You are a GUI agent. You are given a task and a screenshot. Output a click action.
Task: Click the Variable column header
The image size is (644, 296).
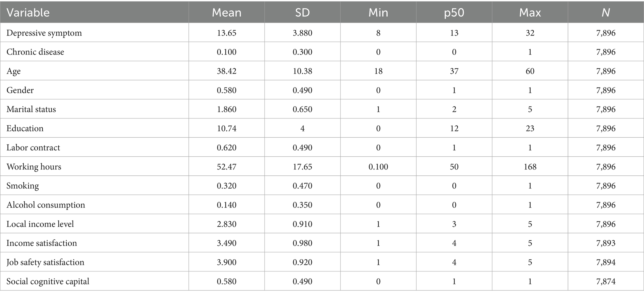[28, 12]
